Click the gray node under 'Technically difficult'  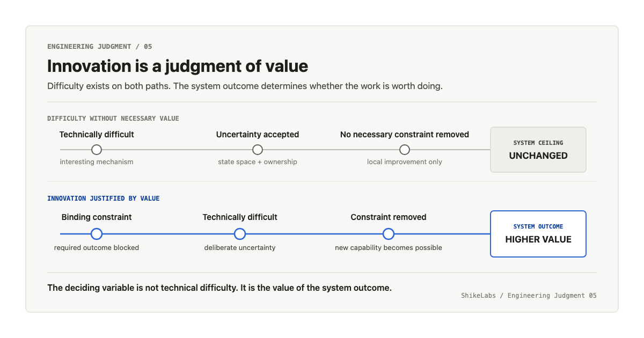pos(97,150)
